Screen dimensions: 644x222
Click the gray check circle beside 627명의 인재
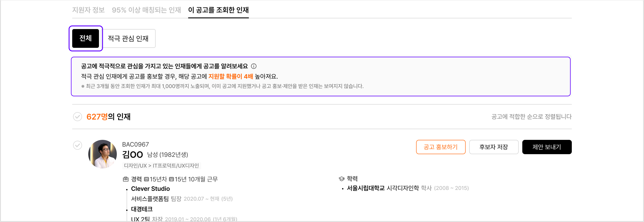pyautogui.click(x=78, y=117)
